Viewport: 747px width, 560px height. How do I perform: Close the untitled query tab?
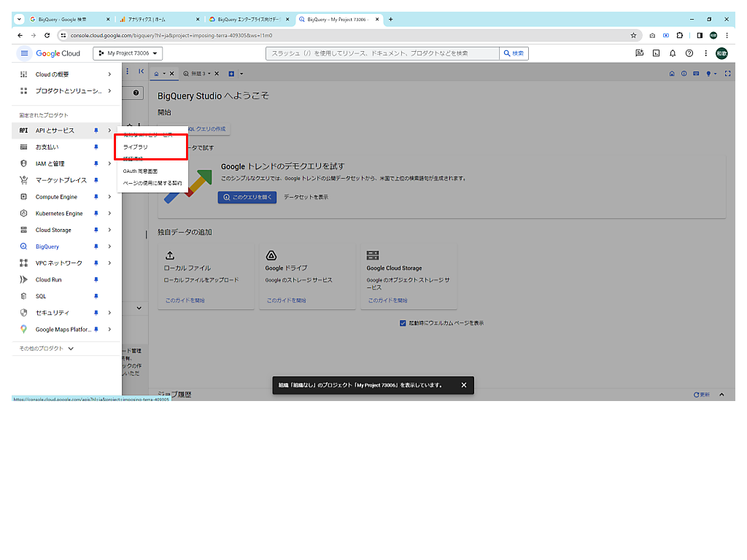(x=217, y=74)
